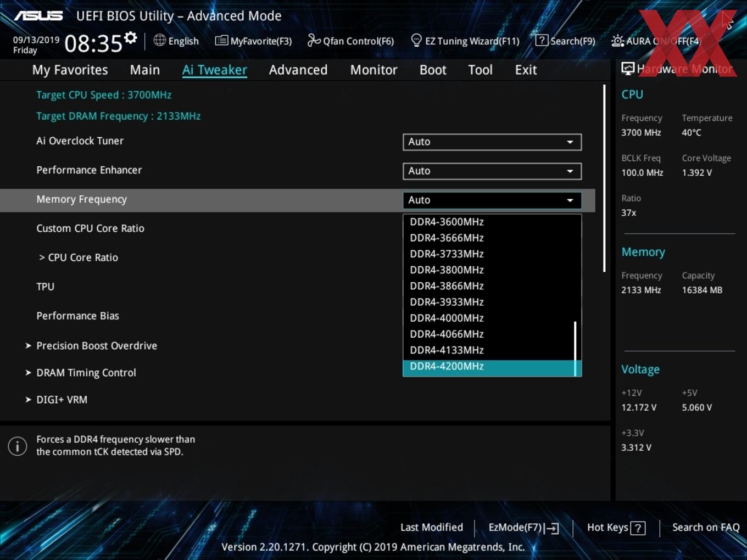Screen dimensions: 747x560
Task: Click the Performance Enhancer label
Action: (x=89, y=170)
